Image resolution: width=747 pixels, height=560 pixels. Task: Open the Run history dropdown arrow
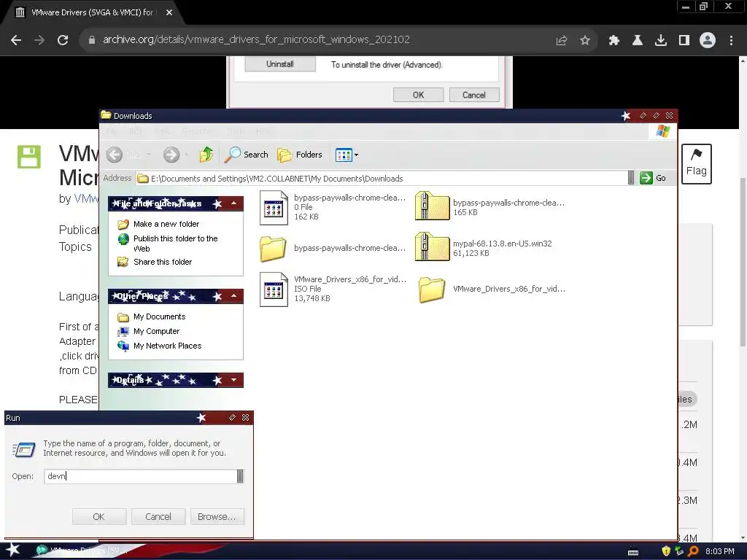point(240,476)
